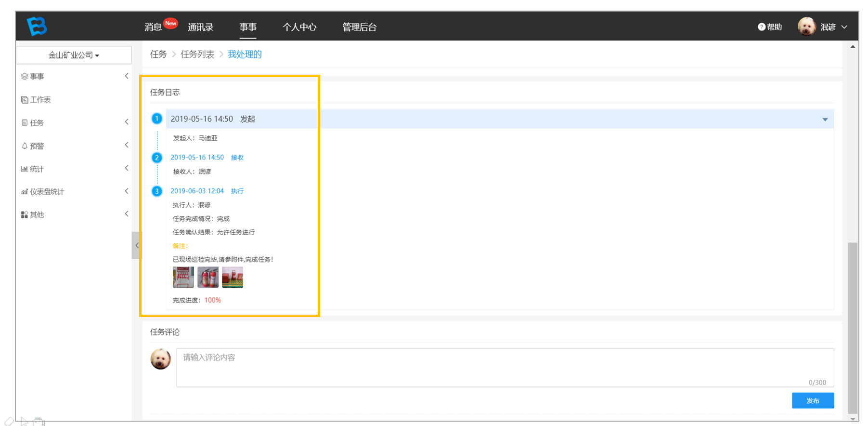Screen dimensions: 868x426
Task: Open the user account dropdown arrow
Action: point(844,27)
